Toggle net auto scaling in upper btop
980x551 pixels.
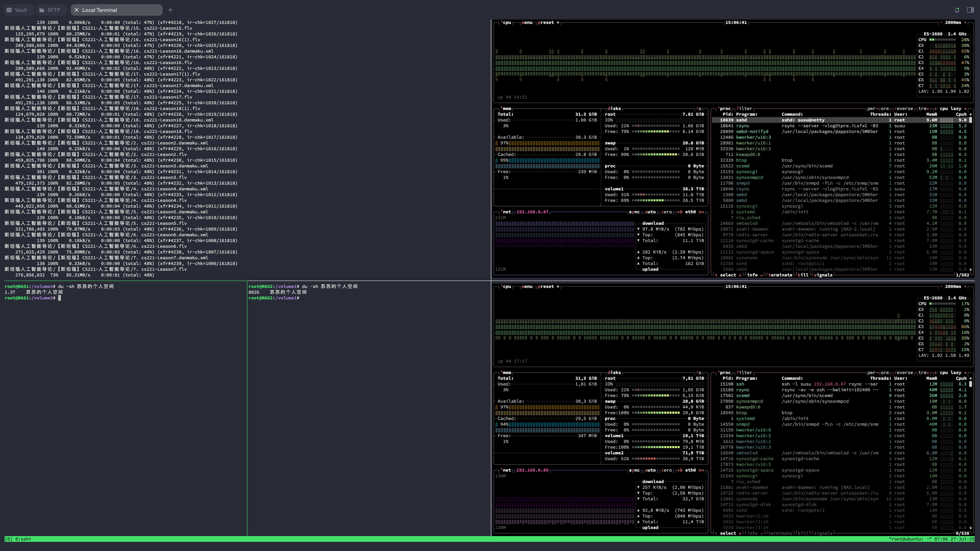[x=651, y=212]
